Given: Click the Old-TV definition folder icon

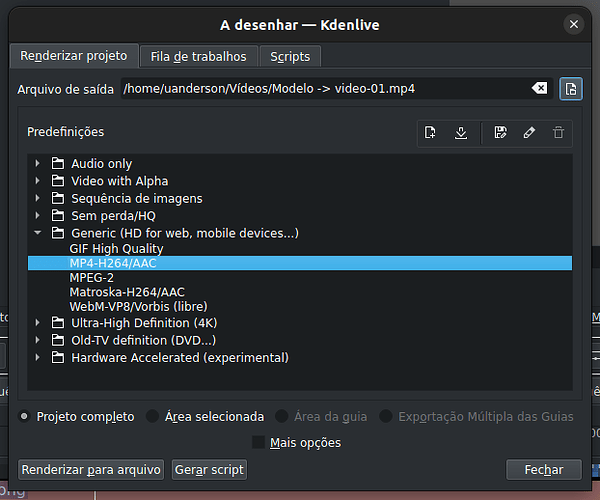Looking at the screenshot, I should [58, 340].
